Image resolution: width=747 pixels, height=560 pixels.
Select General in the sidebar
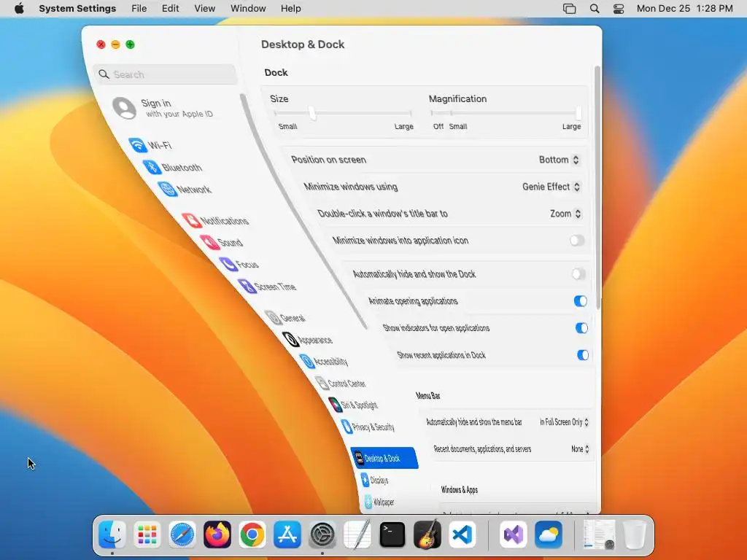point(285,318)
